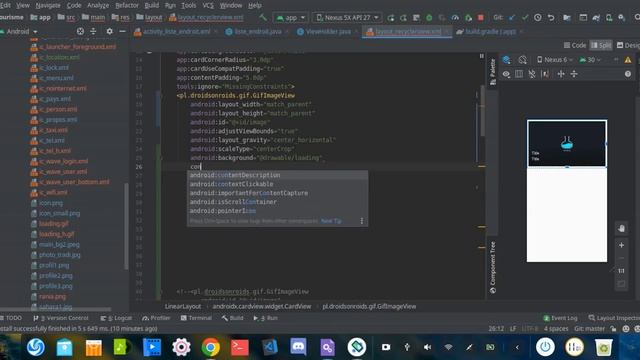Click the collapse all icon in project panel
This screenshot has height=360, width=640.
tap(93, 31)
